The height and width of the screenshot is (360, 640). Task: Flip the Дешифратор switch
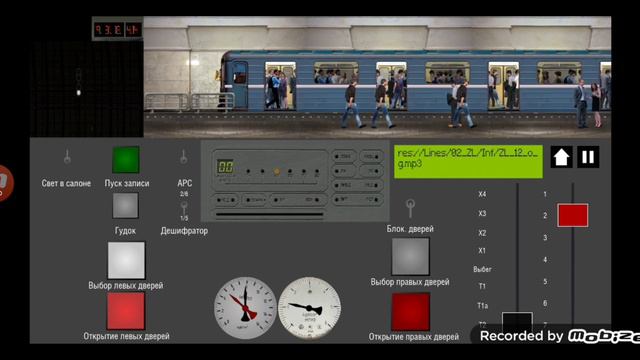pos(184,208)
